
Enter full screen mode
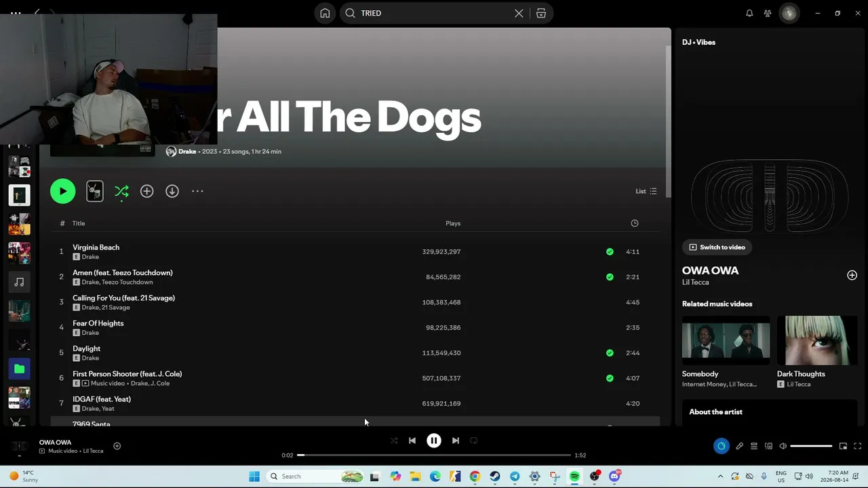tap(857, 446)
